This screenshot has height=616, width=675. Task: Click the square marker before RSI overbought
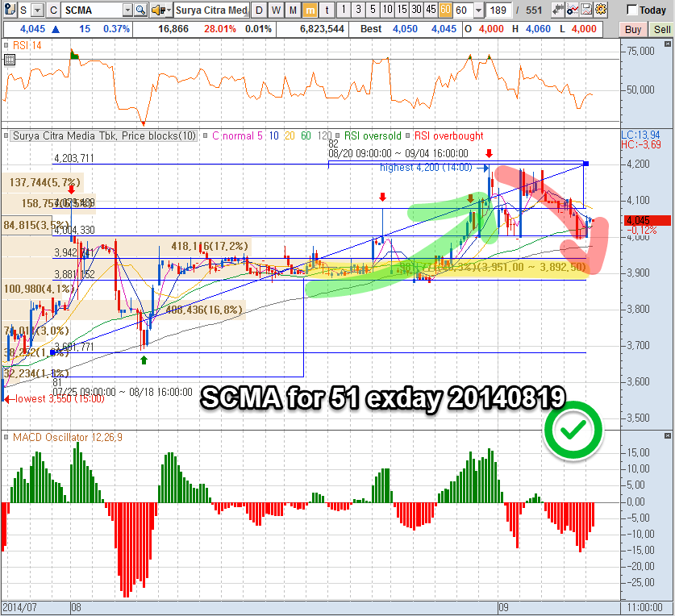[407, 136]
